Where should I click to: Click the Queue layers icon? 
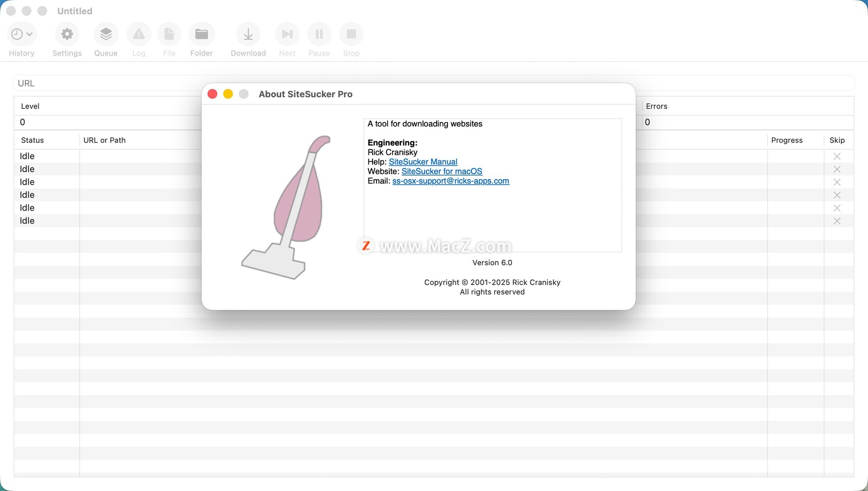tap(106, 34)
